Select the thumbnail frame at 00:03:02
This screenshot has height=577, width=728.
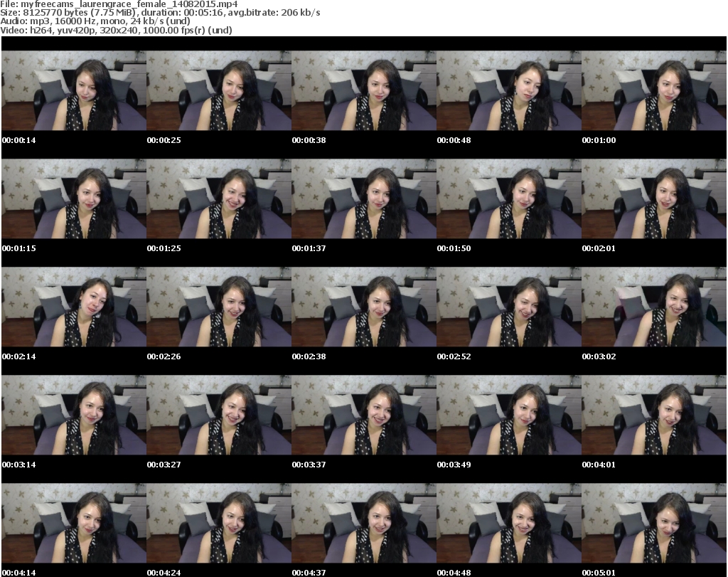point(654,307)
